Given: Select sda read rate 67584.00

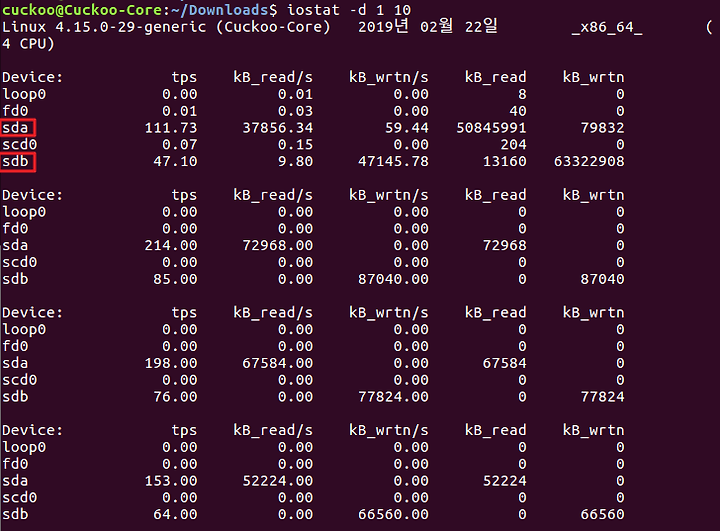Looking at the screenshot, I should coord(278,363).
